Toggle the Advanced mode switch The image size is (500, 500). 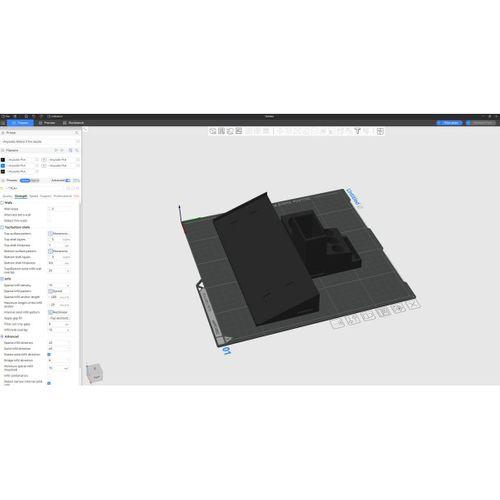click(x=68, y=180)
